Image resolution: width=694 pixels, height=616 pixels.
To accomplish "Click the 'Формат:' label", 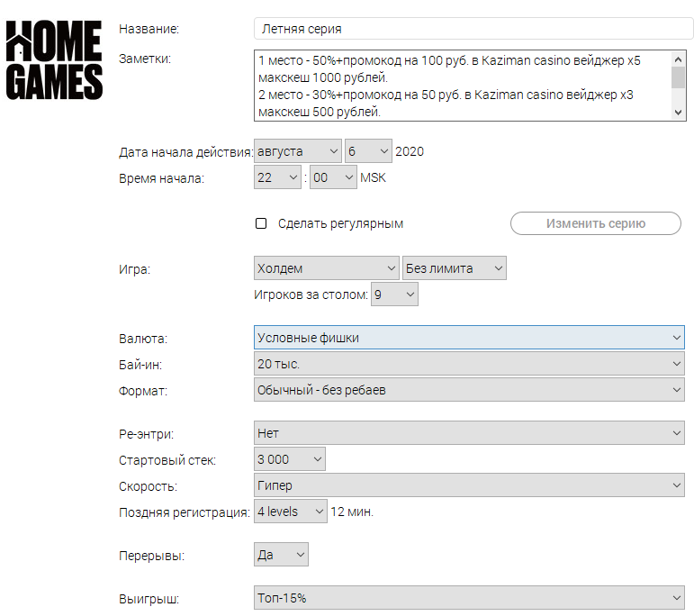I will [x=143, y=392].
